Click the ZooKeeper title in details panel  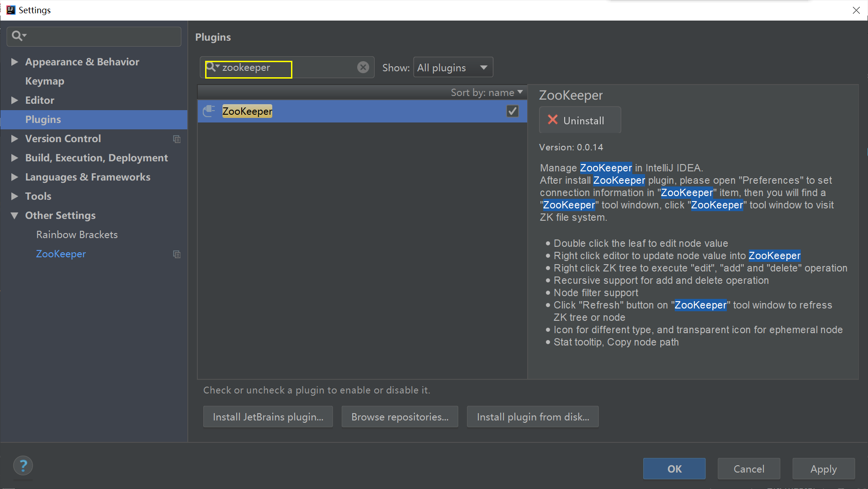coord(571,95)
